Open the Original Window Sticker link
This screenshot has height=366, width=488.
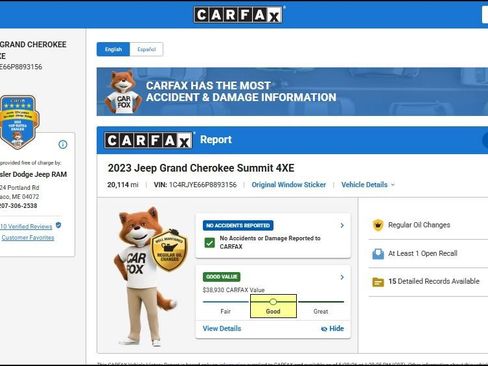click(289, 185)
